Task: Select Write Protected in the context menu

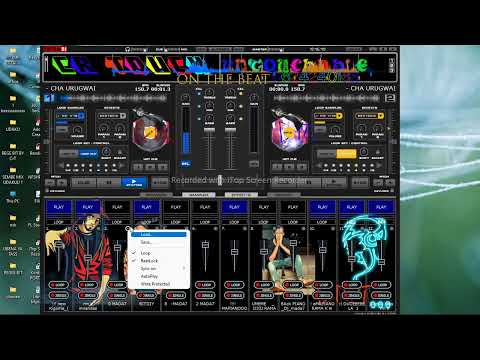Action: 159,284
